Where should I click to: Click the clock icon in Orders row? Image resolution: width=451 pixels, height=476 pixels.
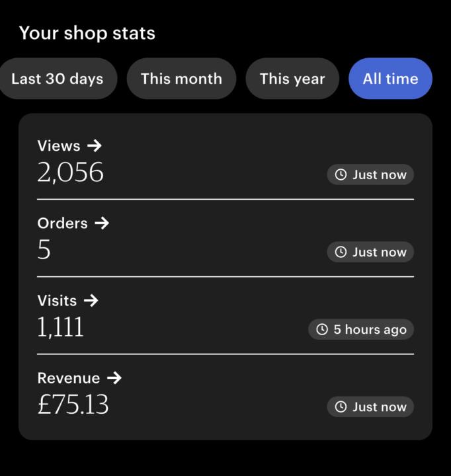341,252
